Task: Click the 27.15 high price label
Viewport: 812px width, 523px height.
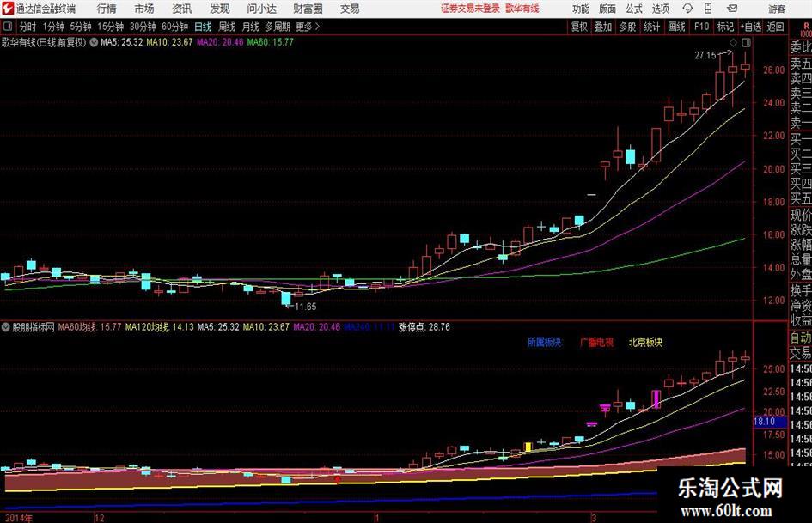Action: [x=705, y=55]
